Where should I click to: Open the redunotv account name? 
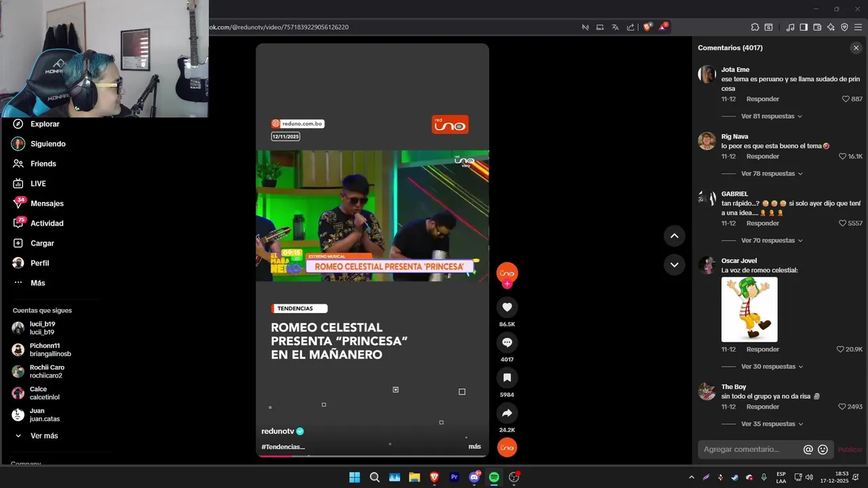tap(278, 431)
